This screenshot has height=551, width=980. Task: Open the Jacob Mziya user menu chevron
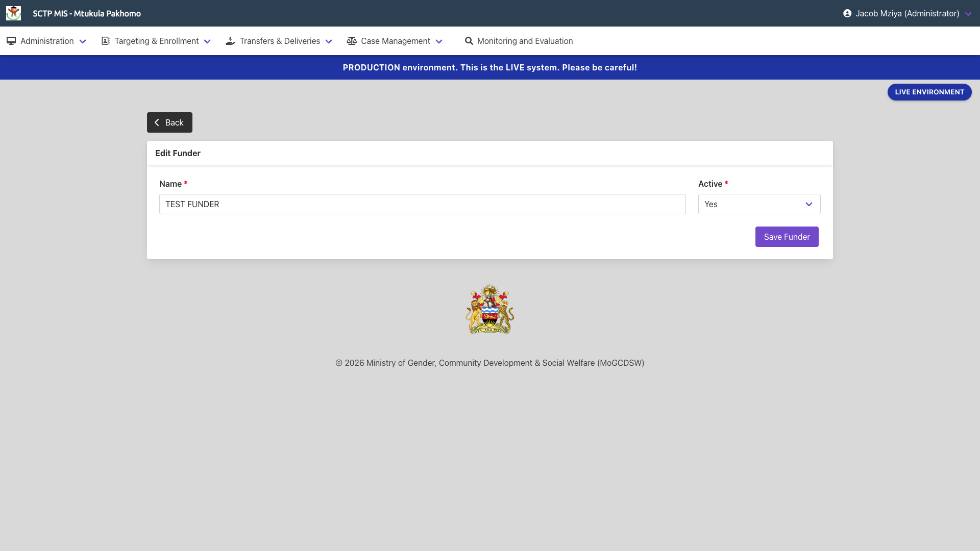pyautogui.click(x=968, y=14)
